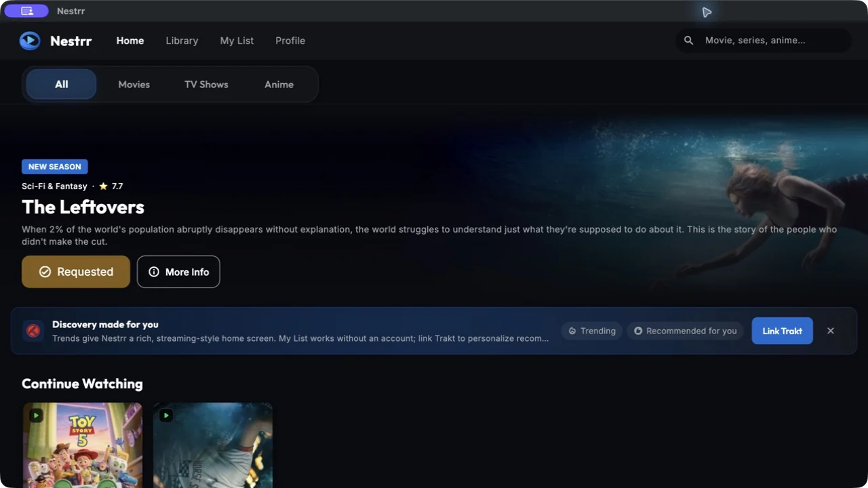
Task: Click the Continue Watching heading
Action: click(82, 384)
